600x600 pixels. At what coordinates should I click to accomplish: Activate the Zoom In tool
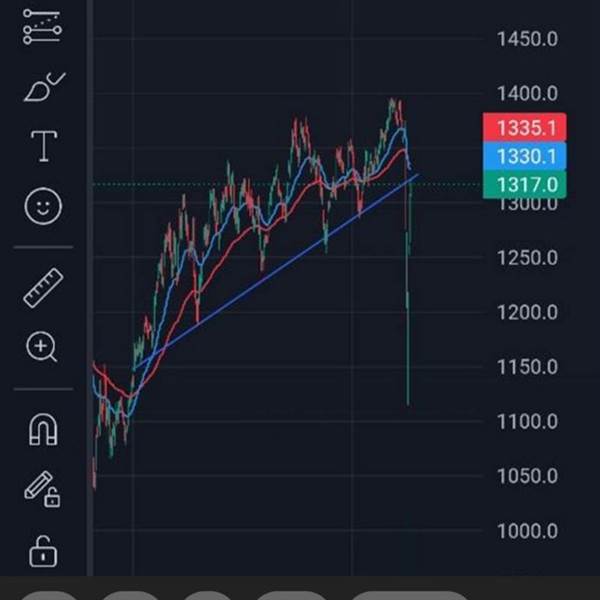tap(41, 347)
